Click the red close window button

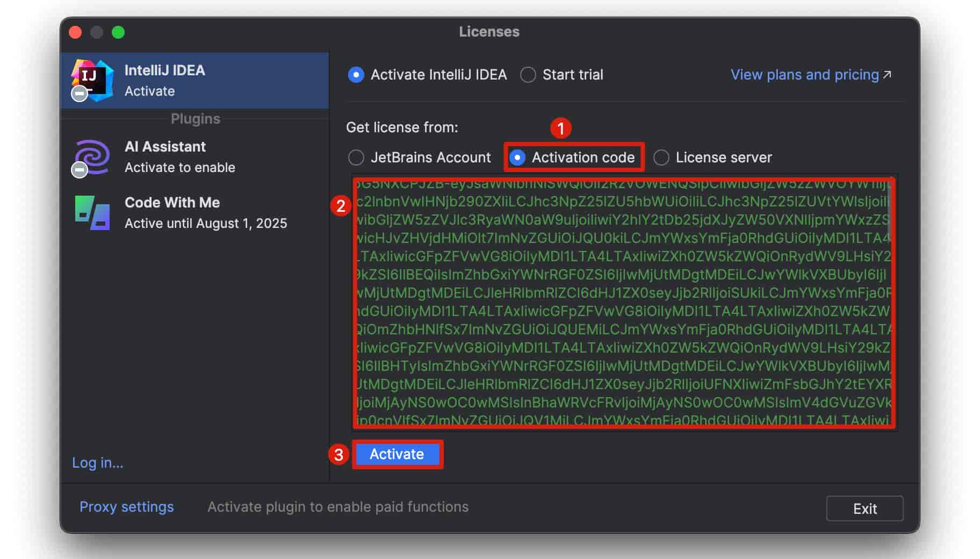pos(76,32)
